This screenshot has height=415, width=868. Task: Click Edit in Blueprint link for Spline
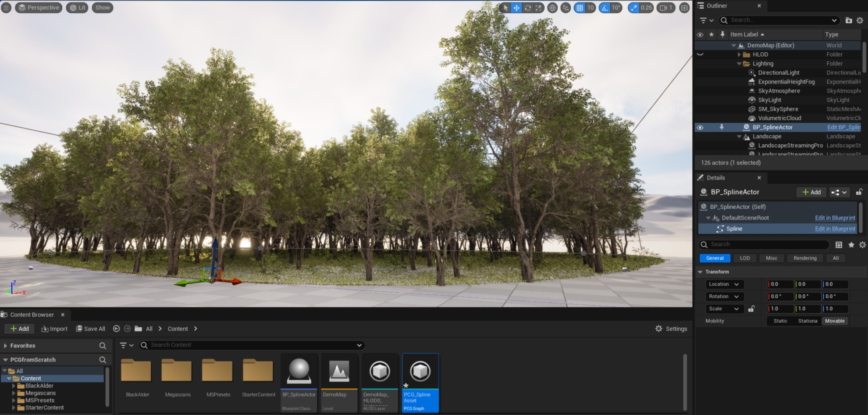coord(835,229)
